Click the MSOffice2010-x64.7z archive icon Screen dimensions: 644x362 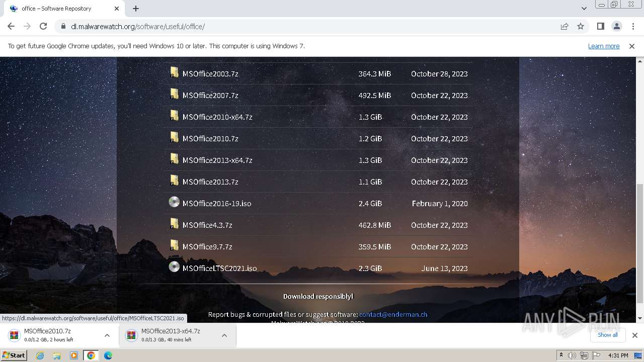174,116
